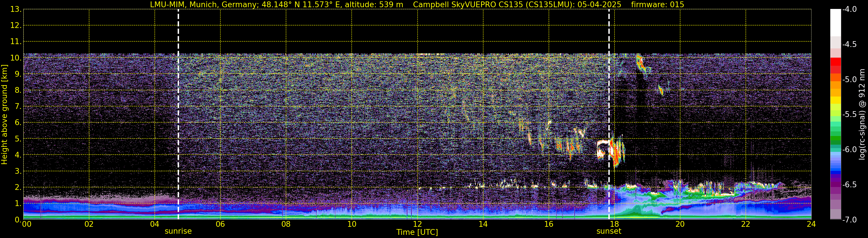Click the '-6.0' colorbar tick label

(850, 149)
